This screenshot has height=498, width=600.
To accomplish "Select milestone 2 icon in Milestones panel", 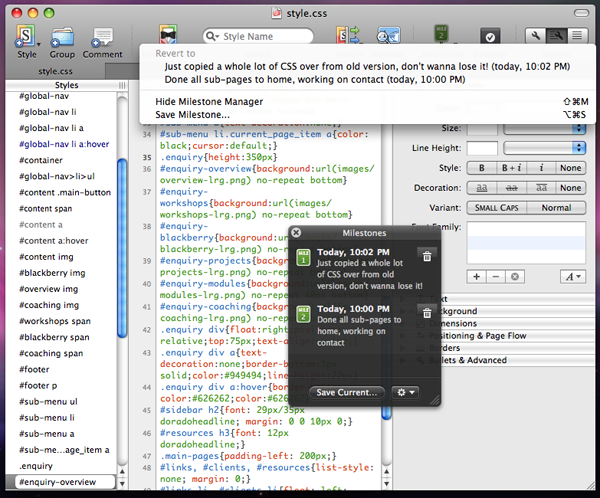I will pos(303,314).
